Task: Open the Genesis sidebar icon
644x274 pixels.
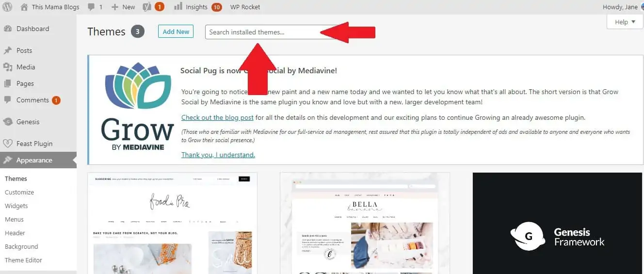Action: (x=8, y=122)
